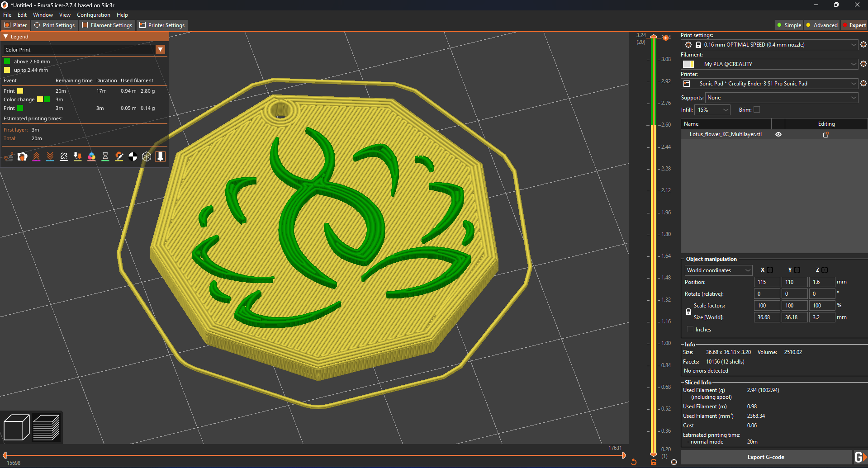Image resolution: width=868 pixels, height=468 pixels.
Task: Open editing icon for Lotus_flower object
Action: click(x=826, y=134)
